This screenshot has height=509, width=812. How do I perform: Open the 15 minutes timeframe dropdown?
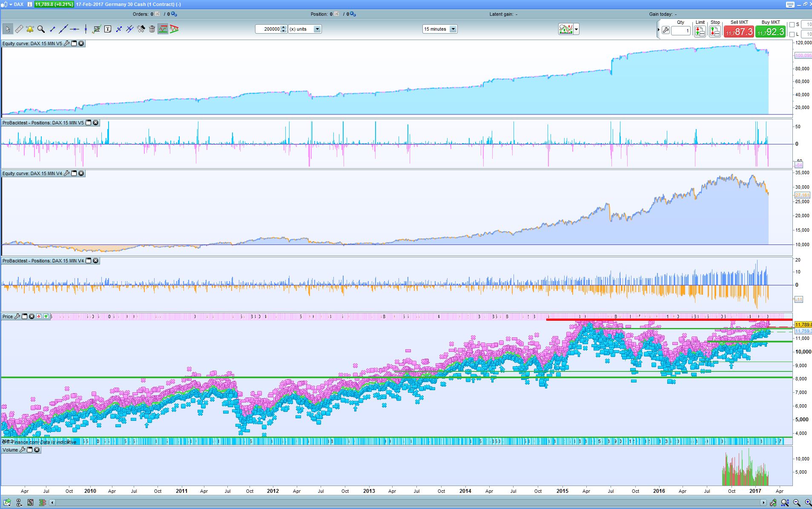(440, 29)
